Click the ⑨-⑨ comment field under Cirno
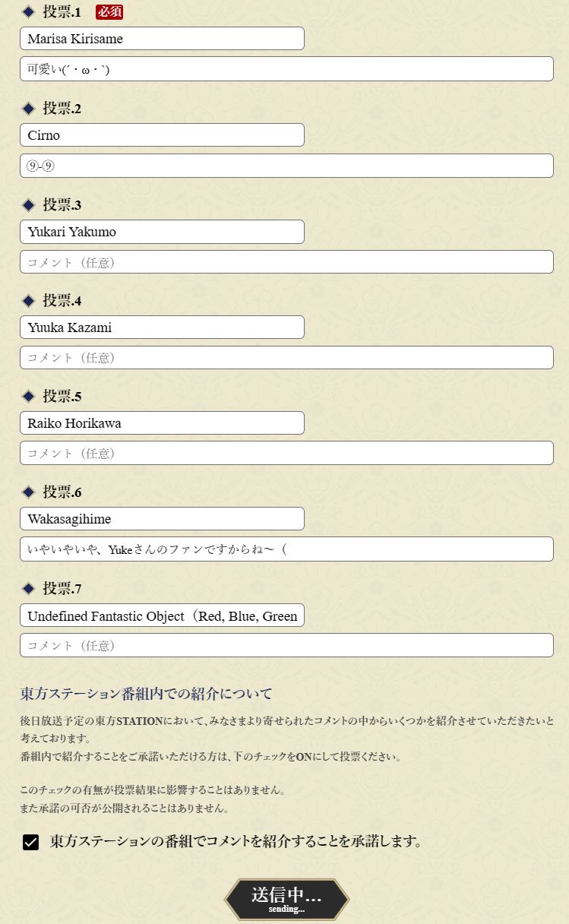Viewport: 569px width, 924px height. coord(286,166)
